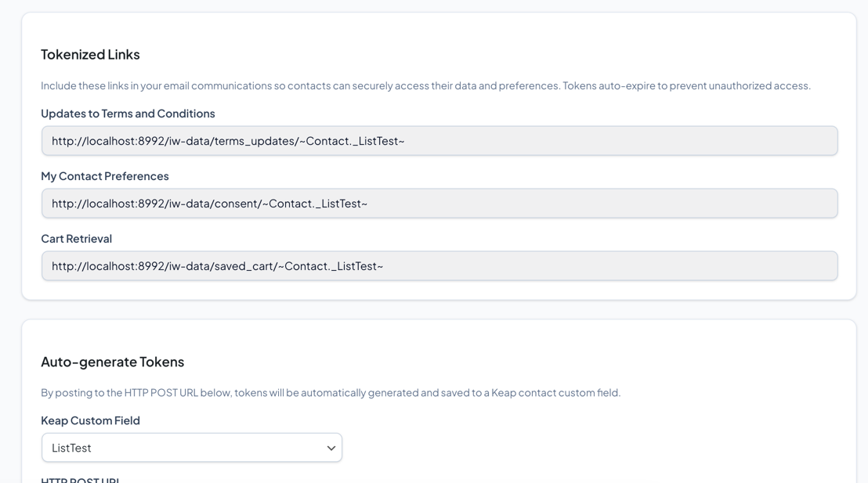Click the Auto-generate Tokens section heading

[x=112, y=362]
